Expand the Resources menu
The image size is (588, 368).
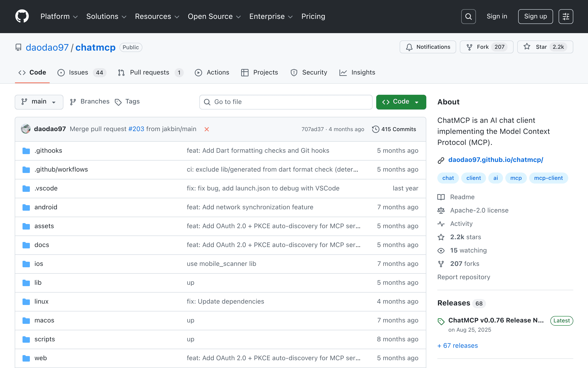[x=157, y=16]
